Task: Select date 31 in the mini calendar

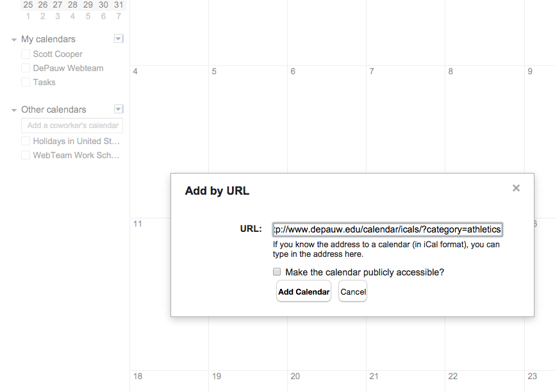Action: (119, 5)
